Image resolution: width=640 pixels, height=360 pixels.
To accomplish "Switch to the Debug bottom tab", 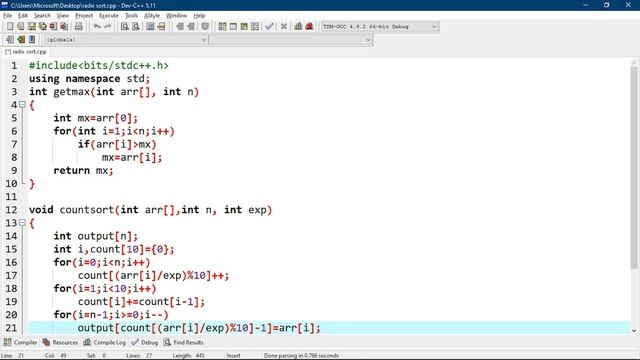I will tap(145, 342).
